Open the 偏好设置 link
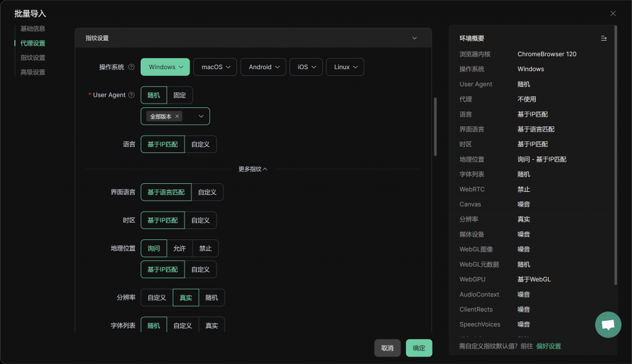This screenshot has width=632, height=364. pos(549,346)
